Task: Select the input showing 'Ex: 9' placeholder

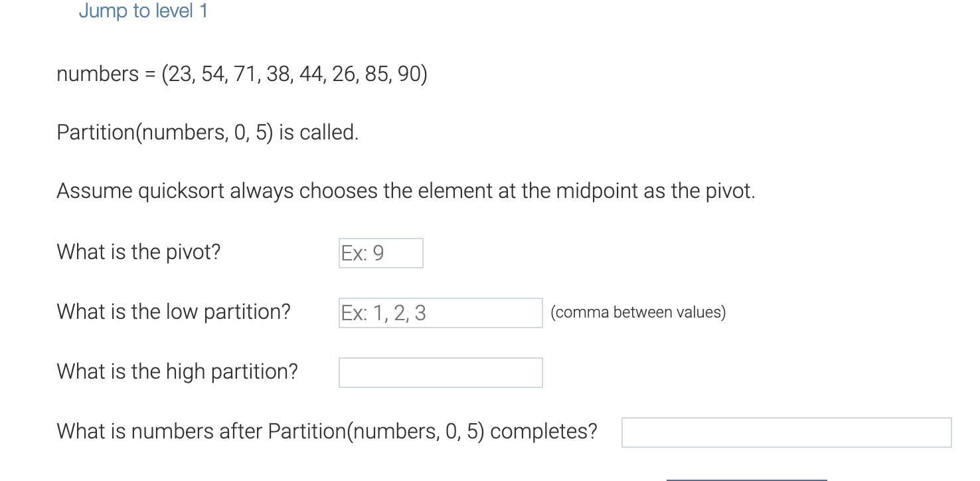Action: [380, 252]
